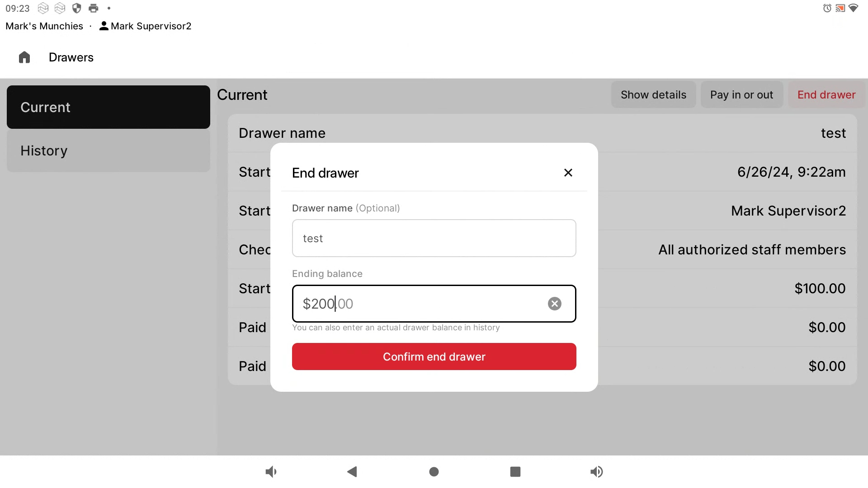
Task: Click the End drawer button
Action: (x=826, y=95)
